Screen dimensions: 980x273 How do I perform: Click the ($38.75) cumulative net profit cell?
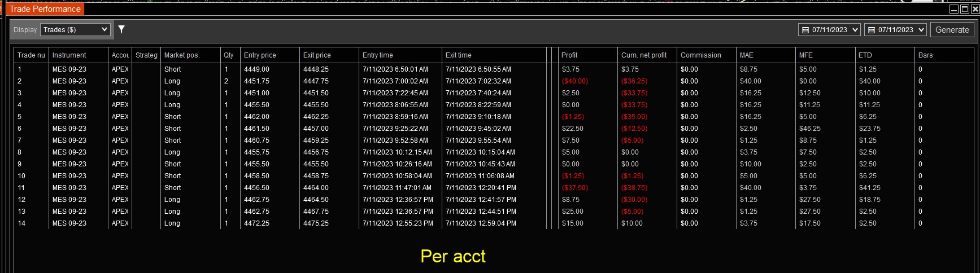634,188
